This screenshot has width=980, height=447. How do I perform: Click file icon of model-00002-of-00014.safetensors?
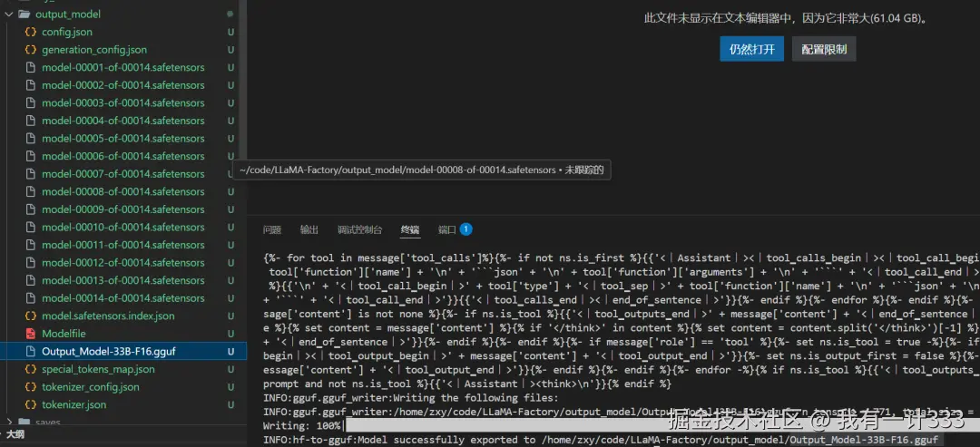(29, 85)
